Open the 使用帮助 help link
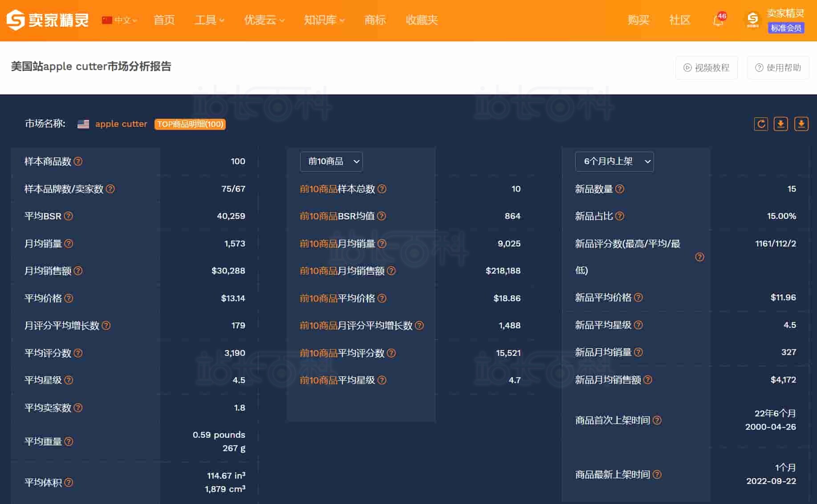Viewport: 817px width, 504px height. [778, 68]
